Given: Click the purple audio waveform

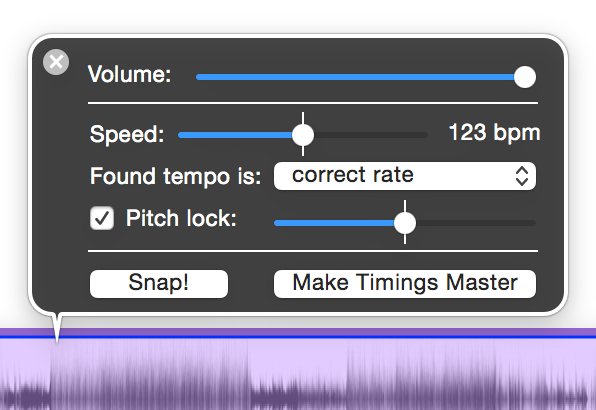Looking at the screenshot, I should (298, 374).
